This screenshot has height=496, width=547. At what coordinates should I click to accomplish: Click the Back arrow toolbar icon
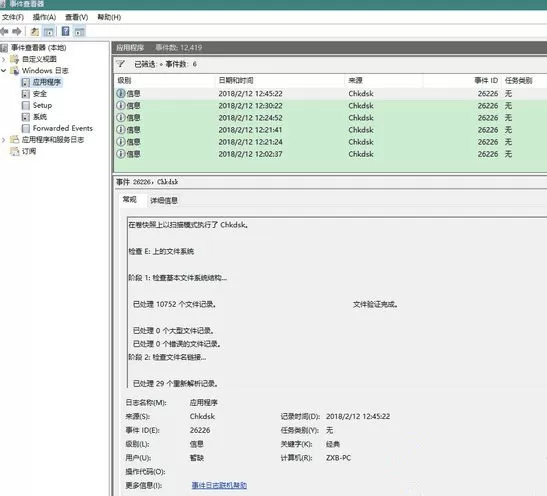5,32
